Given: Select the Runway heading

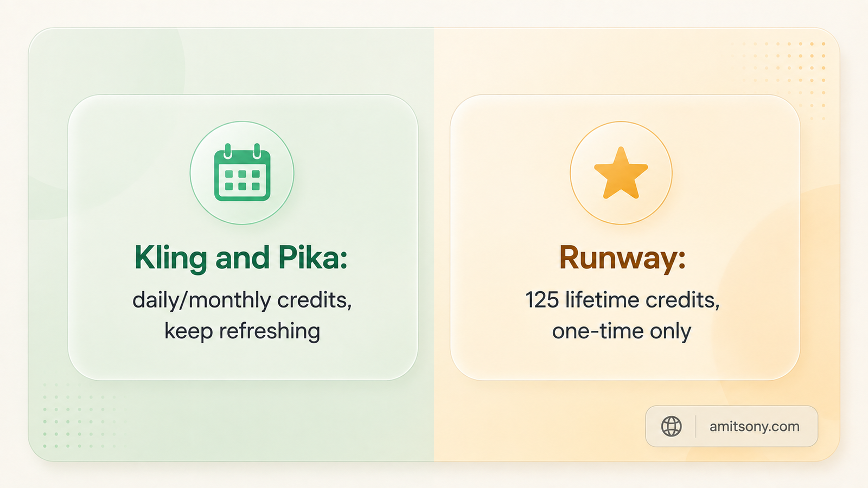Looking at the screenshot, I should pyautogui.click(x=622, y=258).
